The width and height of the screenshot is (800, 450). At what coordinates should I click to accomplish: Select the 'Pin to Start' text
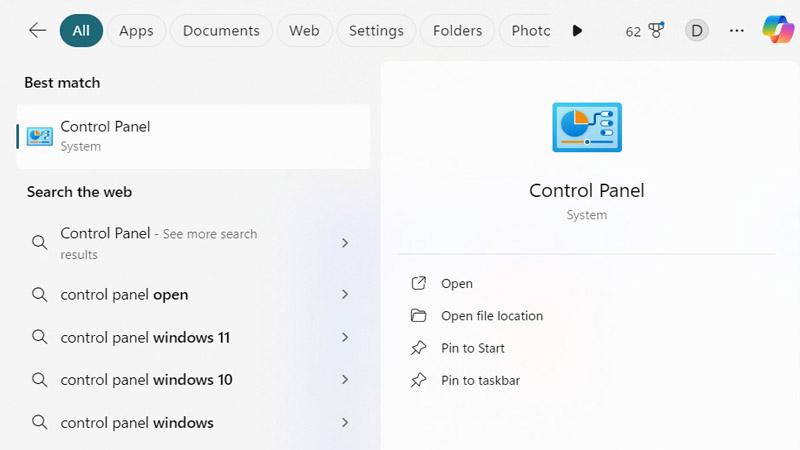[472, 348]
